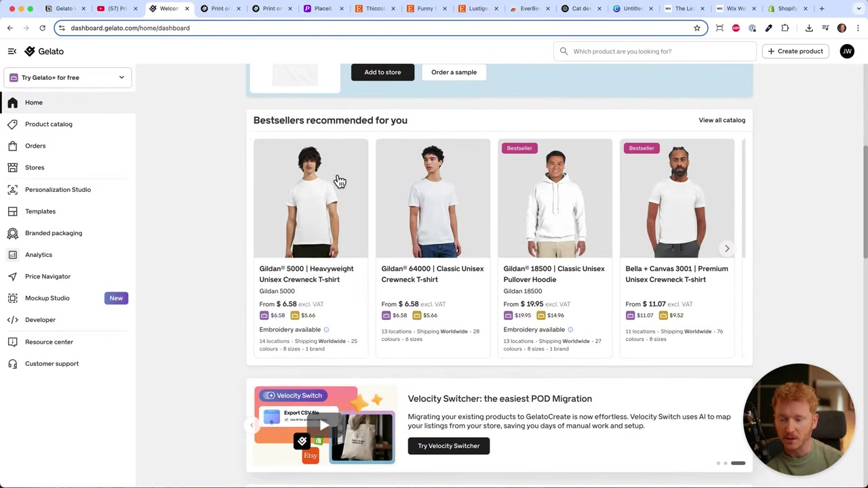Screen dimensions: 868x488
Task: Click the Customer support headset icon
Action: coord(12,364)
